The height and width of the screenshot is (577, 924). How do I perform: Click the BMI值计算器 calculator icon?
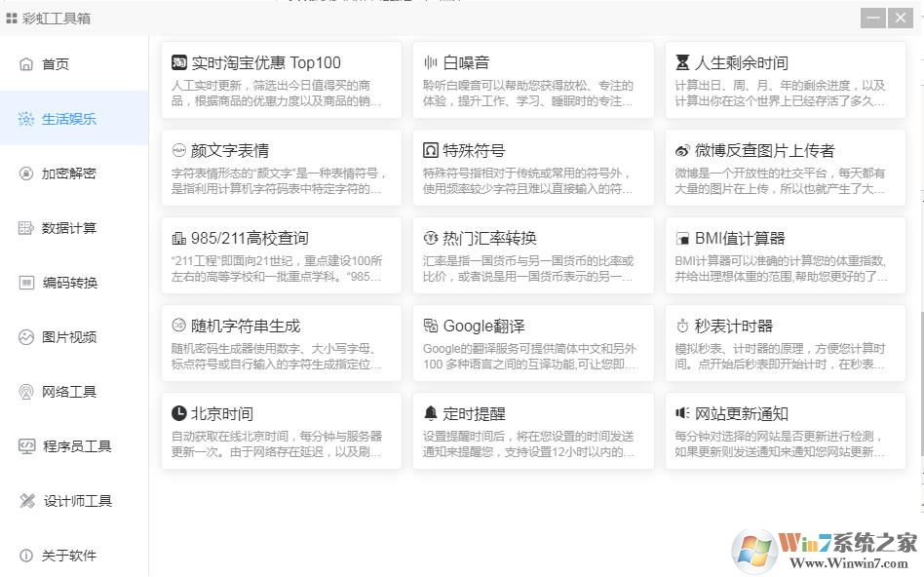tap(685, 237)
